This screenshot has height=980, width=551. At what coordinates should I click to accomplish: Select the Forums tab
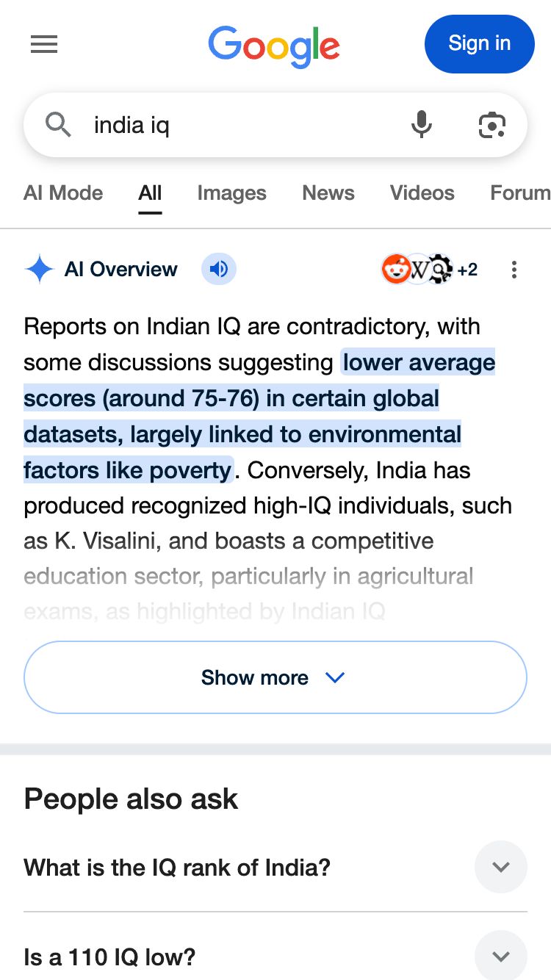pos(519,193)
